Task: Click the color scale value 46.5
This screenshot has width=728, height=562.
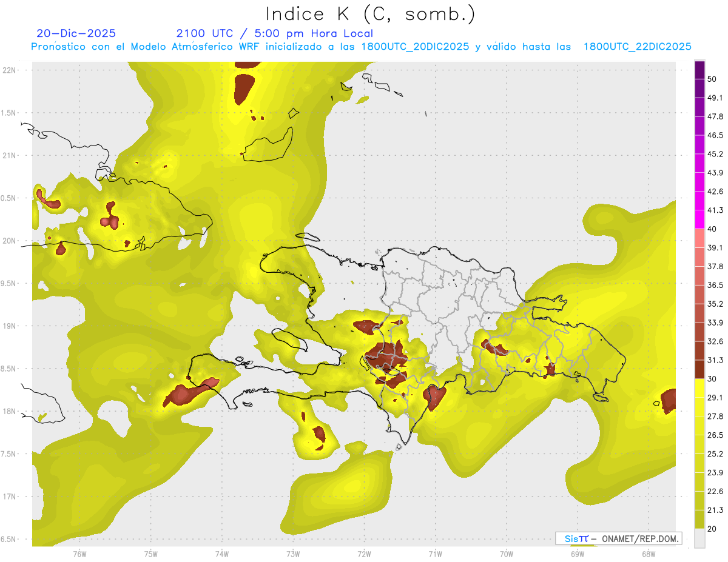Action: [715, 135]
